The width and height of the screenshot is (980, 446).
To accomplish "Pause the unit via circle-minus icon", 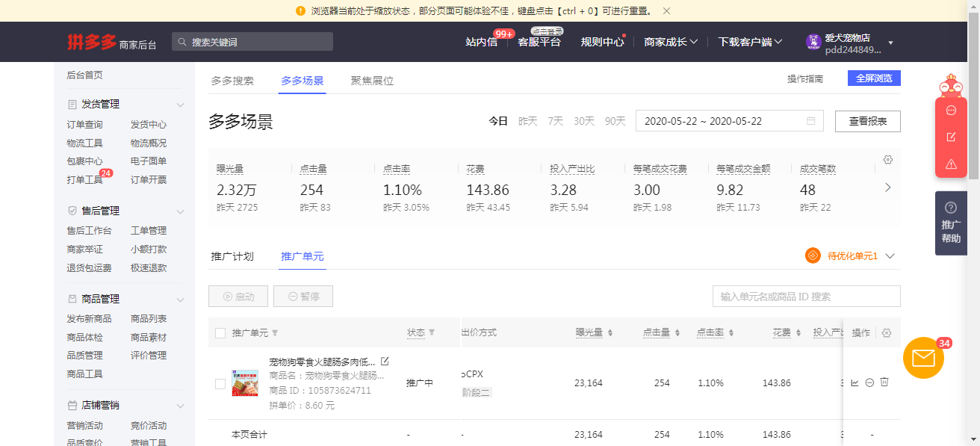I will [x=869, y=382].
